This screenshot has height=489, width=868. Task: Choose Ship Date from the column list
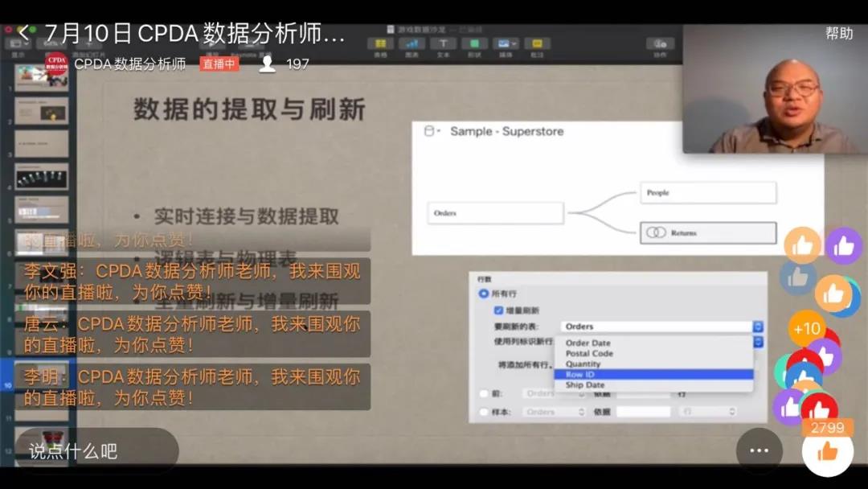(653, 385)
